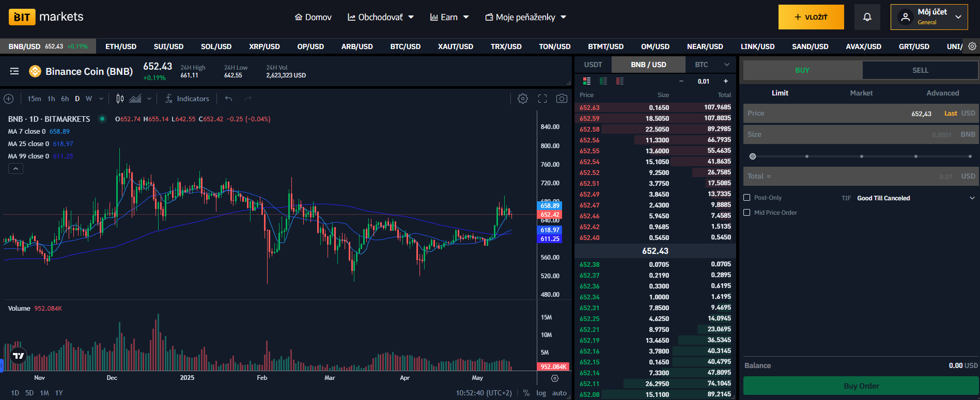This screenshot has height=400, width=980.
Task: Open the notifications bell
Action: coord(867,17)
